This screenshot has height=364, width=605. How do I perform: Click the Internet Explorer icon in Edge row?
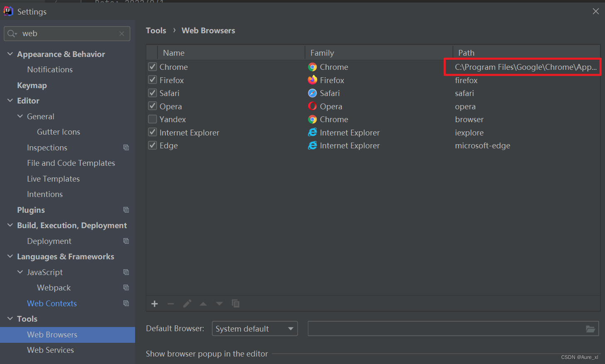pyautogui.click(x=312, y=145)
